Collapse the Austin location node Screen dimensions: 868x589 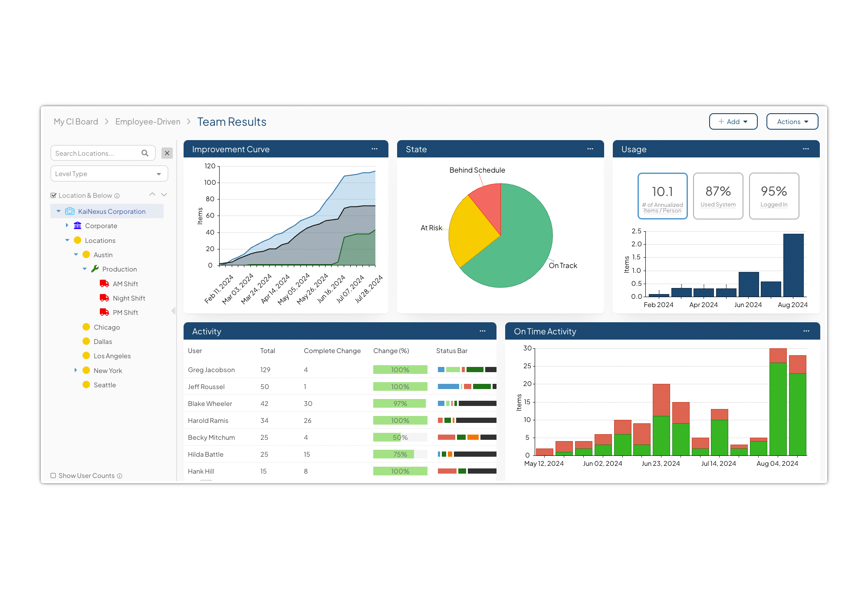tap(76, 255)
